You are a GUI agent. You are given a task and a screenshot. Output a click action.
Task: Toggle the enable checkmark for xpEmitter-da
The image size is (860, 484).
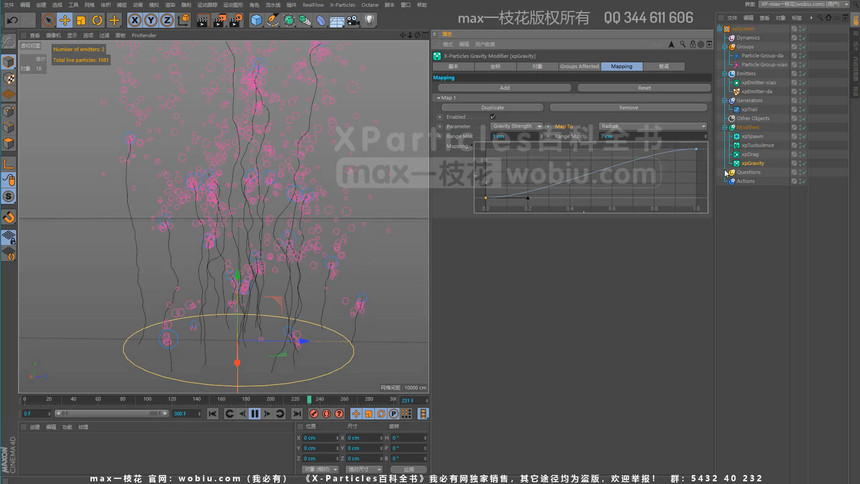coord(804,92)
